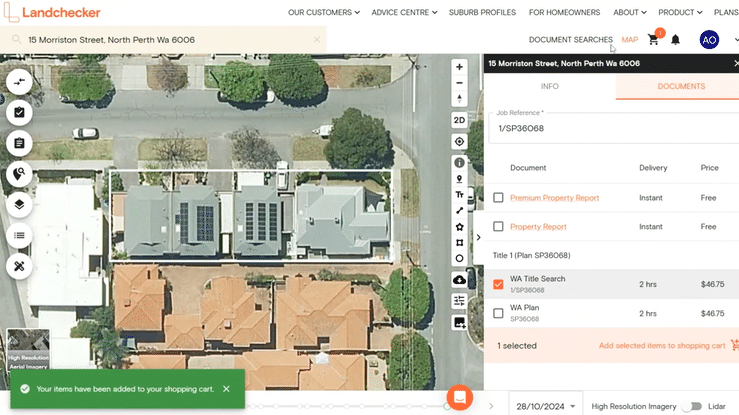Switch to the Info tab
Screen dimensions: 739x415
tap(550, 86)
